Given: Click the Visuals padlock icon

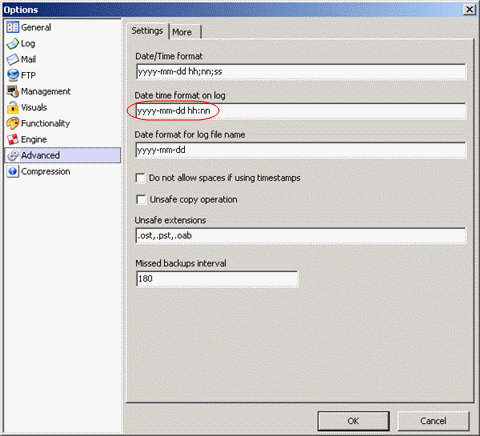Looking at the screenshot, I should (x=13, y=107).
